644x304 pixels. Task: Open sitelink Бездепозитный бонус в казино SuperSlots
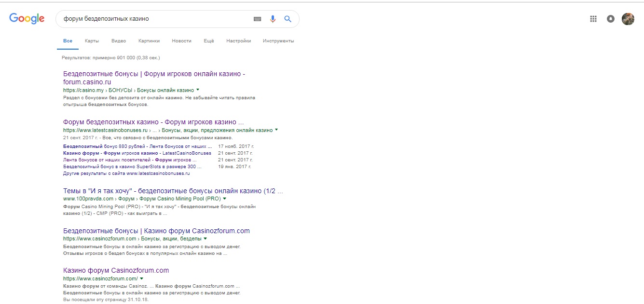(133, 166)
